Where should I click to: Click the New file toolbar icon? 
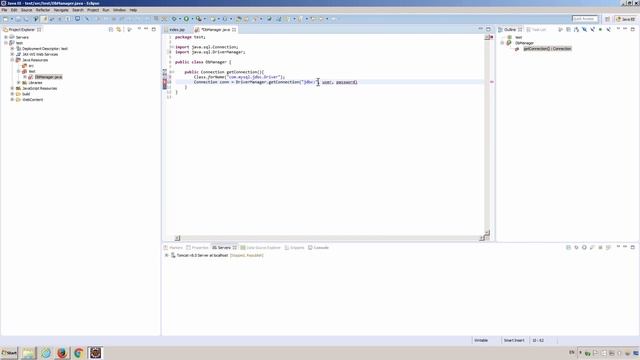click(6, 19)
